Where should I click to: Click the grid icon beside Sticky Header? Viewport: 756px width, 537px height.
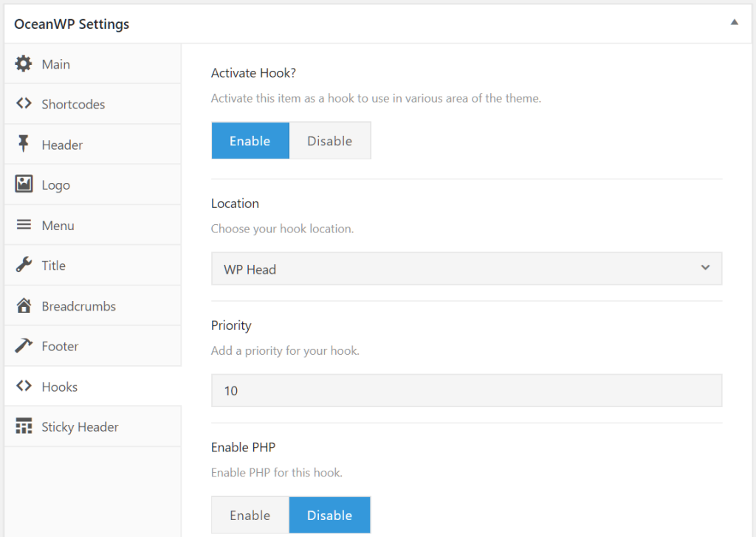[x=24, y=426]
